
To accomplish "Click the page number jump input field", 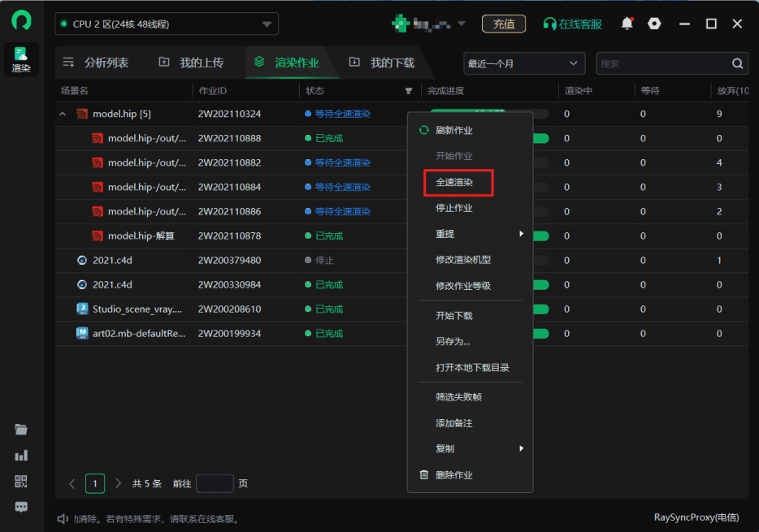I will tap(215, 483).
